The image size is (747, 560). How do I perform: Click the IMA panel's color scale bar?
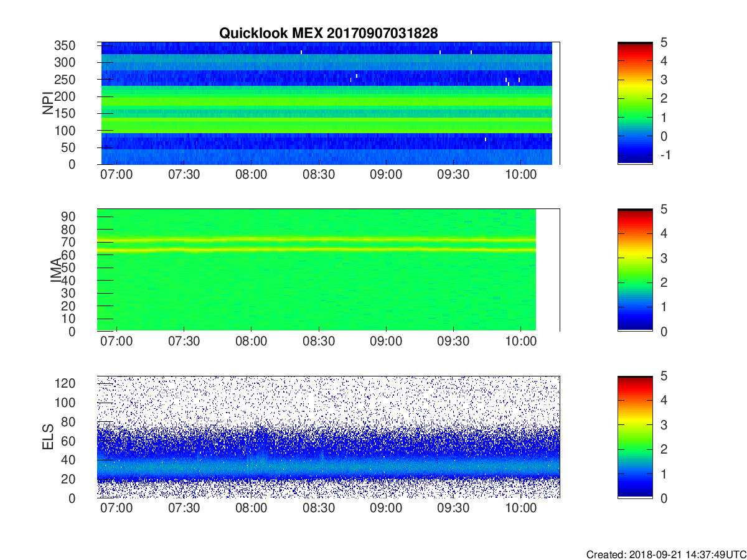(x=635, y=270)
